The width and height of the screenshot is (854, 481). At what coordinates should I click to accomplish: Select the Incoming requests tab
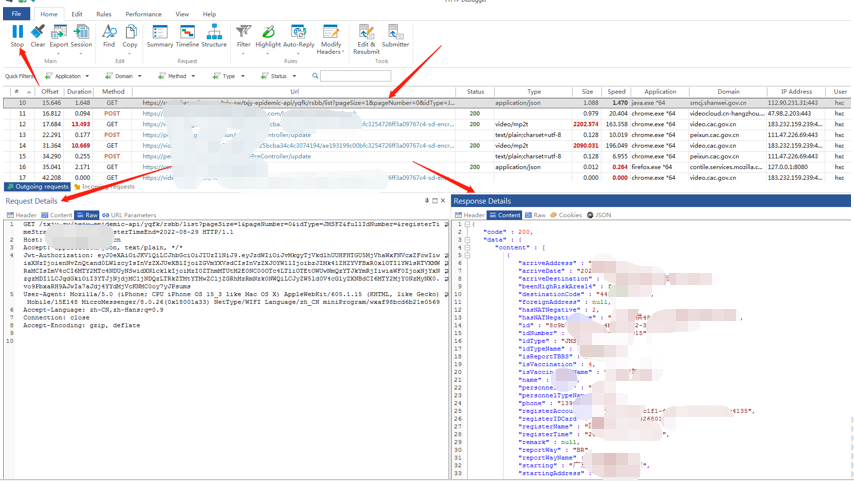pyautogui.click(x=104, y=187)
